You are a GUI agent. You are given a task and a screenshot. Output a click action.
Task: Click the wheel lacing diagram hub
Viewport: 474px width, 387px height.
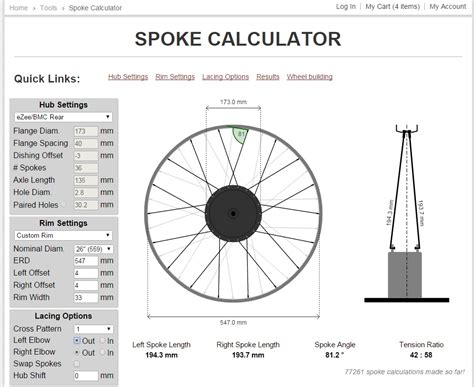pyautogui.click(x=233, y=214)
